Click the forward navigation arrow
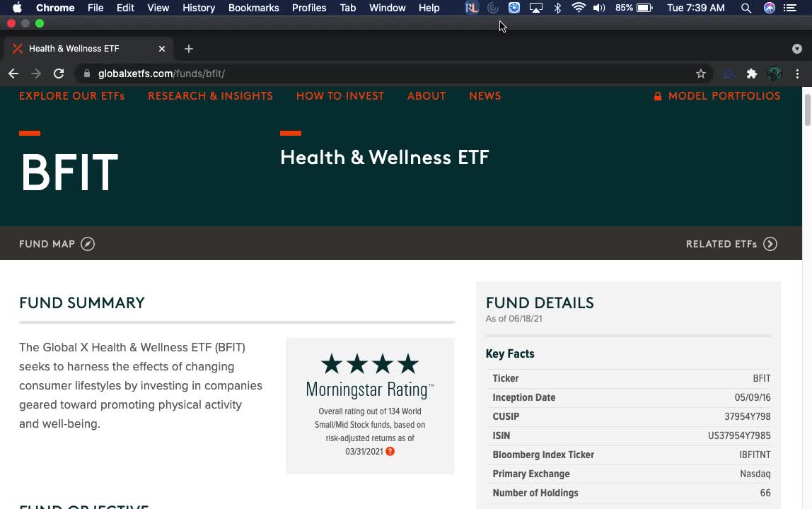 [36, 74]
